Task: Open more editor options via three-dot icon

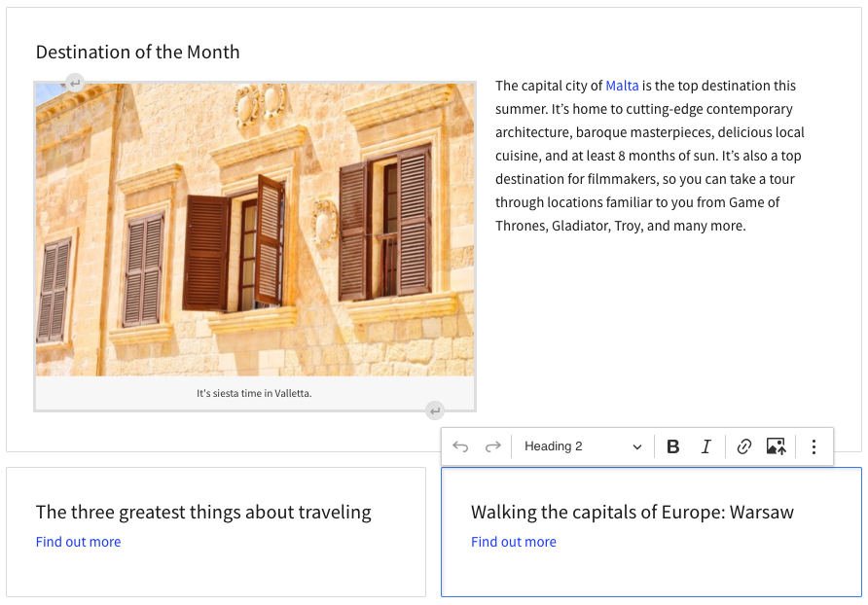Action: point(814,445)
